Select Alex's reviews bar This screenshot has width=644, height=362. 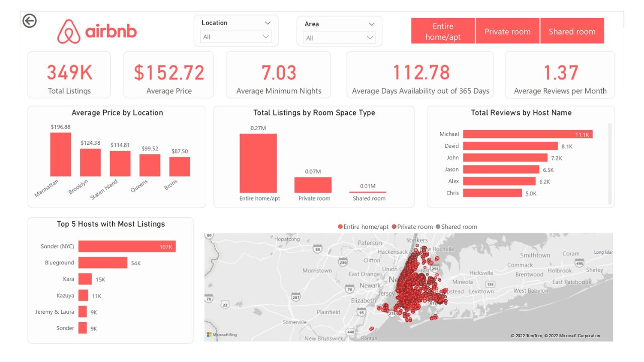pos(499,181)
